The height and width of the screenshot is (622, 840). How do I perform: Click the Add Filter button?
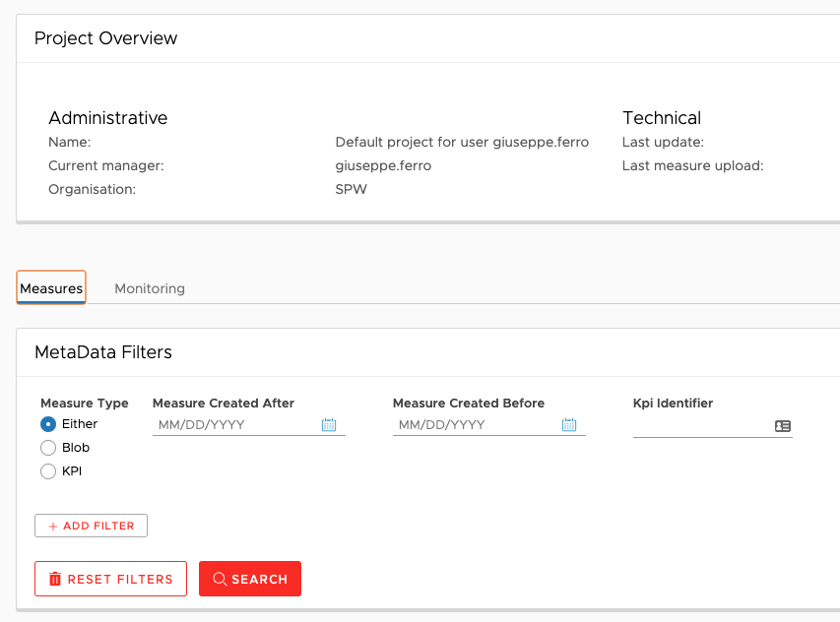click(x=91, y=526)
